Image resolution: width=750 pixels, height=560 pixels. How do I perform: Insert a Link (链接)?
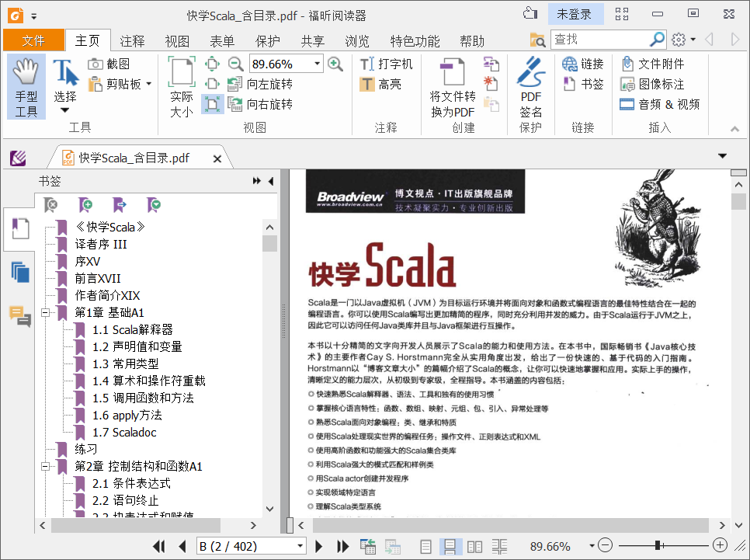pos(583,64)
